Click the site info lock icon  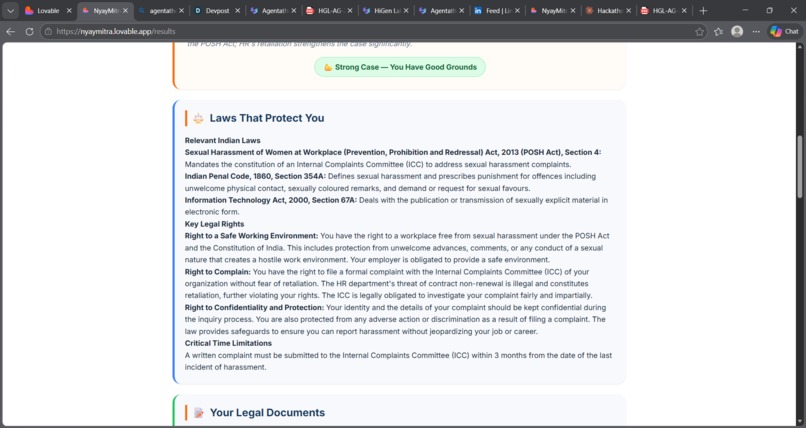click(x=48, y=31)
